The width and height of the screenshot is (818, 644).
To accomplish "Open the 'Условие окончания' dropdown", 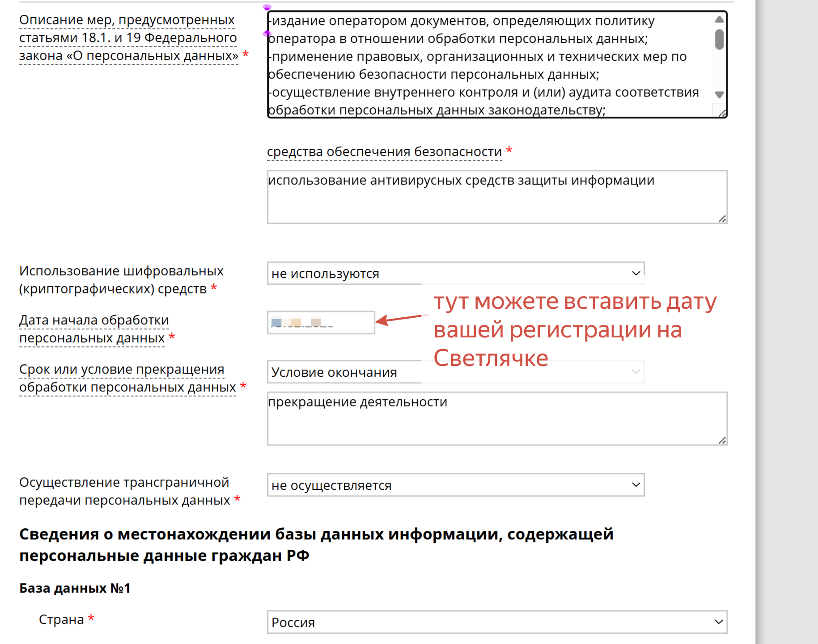I will point(455,372).
